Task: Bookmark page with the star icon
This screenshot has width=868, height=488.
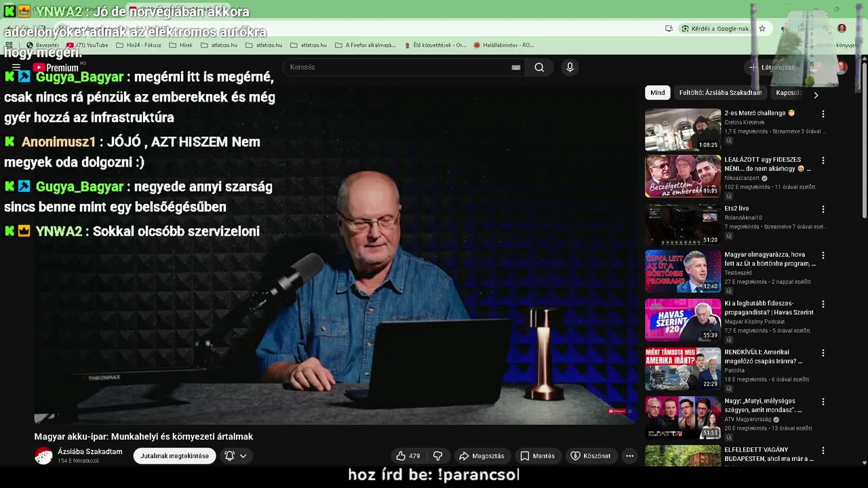Action: tap(762, 28)
